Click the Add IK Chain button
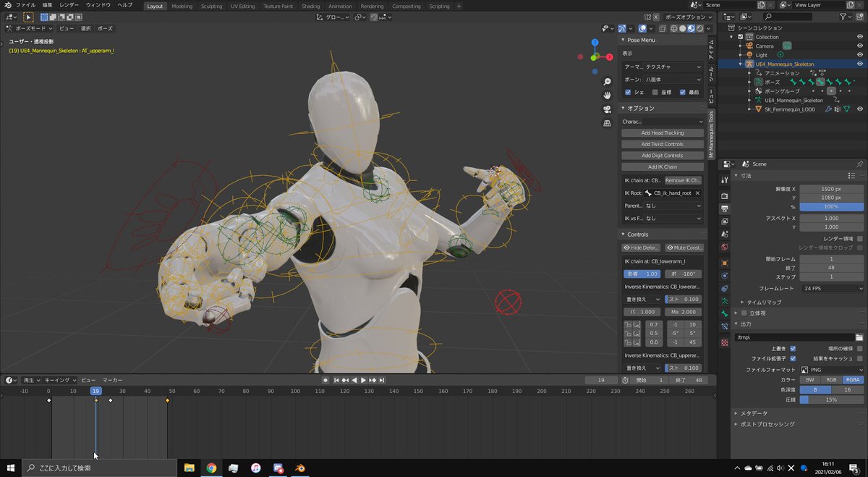Screen dimensions: 868x477 [x=663, y=167]
